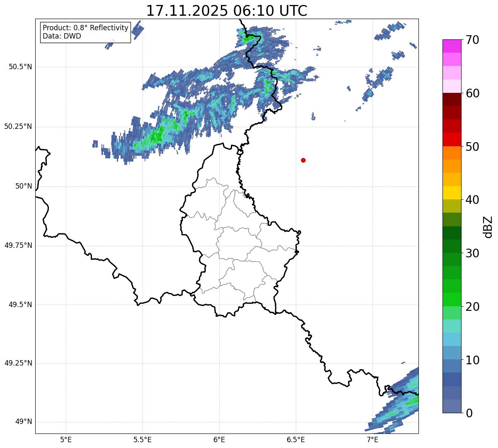Select the 'Data: DWD' label

click(62, 36)
